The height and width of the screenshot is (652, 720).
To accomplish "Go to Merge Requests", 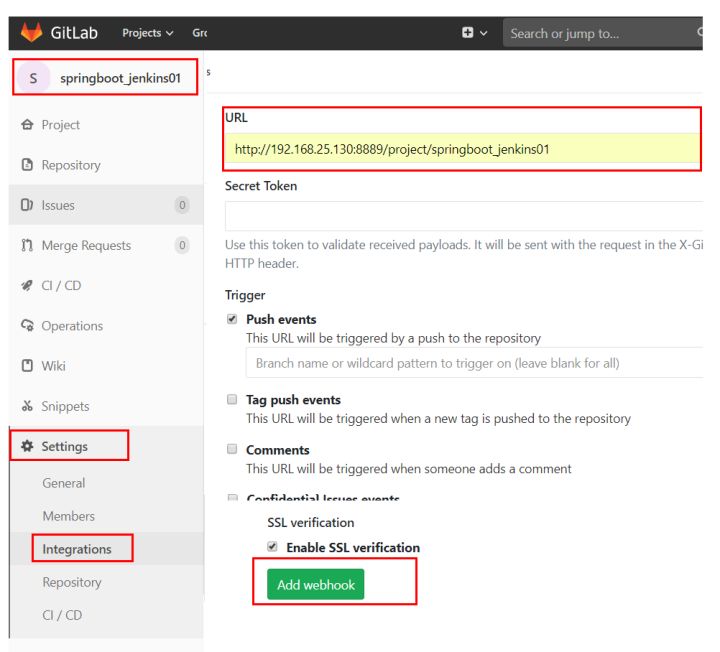I will pyautogui.click(x=86, y=246).
